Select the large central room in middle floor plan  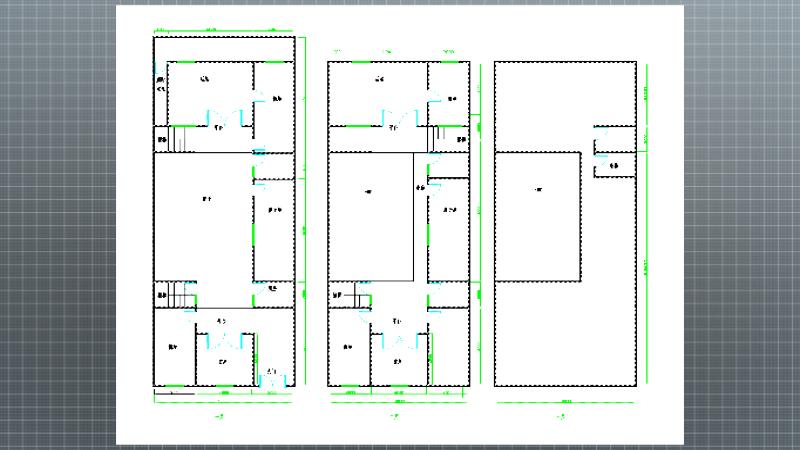[371, 215]
